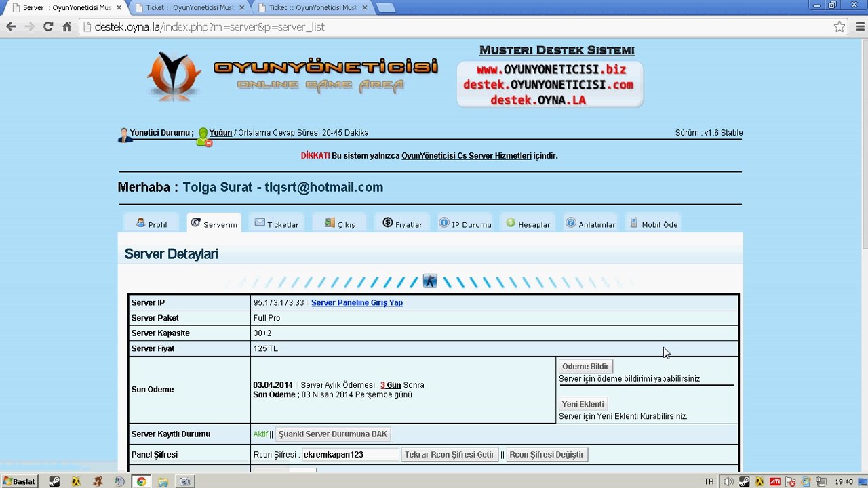Click the Yeni Eklenti button
868x488 pixels.
[583, 404]
